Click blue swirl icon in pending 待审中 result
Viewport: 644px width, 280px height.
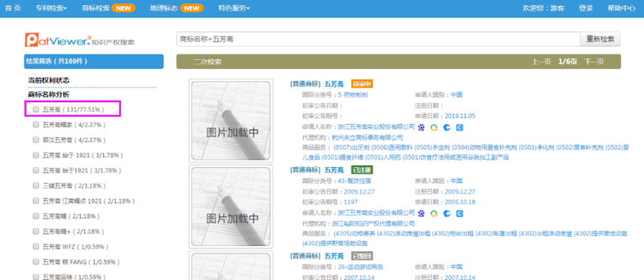point(447,127)
